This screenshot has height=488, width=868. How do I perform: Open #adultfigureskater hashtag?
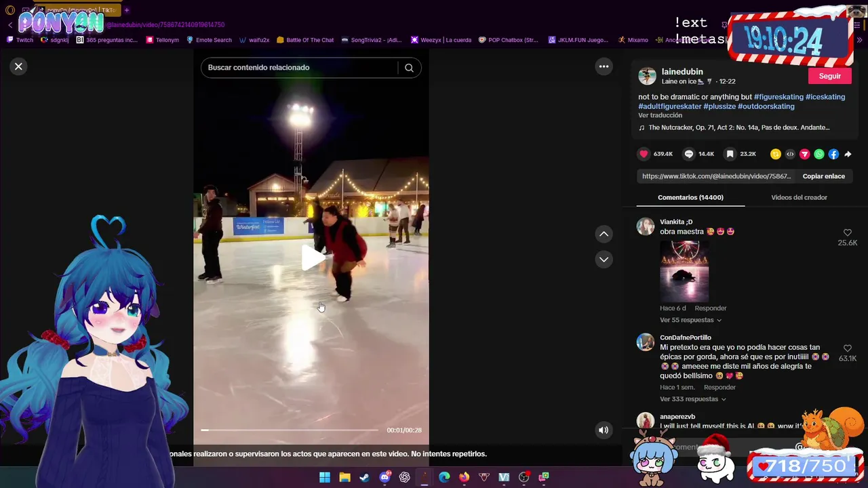[x=670, y=106]
